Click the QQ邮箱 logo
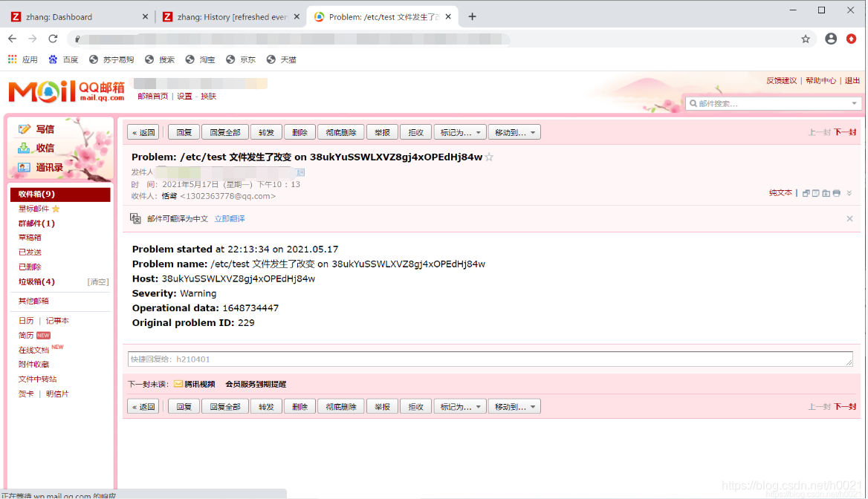The image size is (868, 499). coord(66,91)
